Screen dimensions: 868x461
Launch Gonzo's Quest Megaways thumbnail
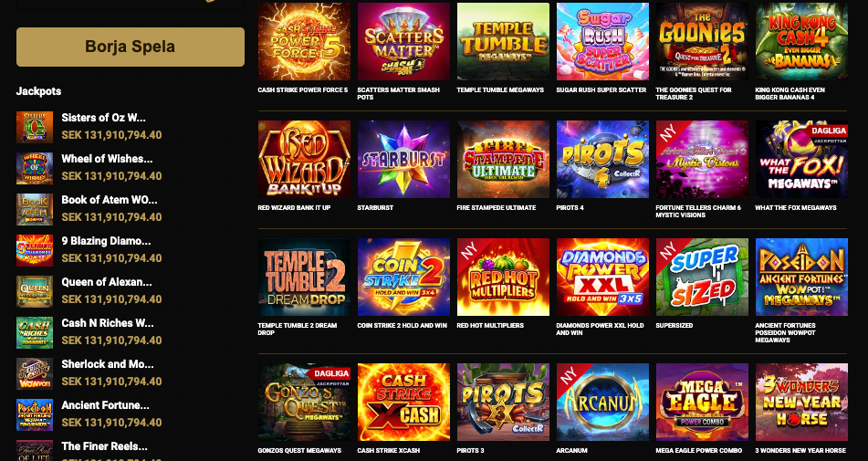point(304,402)
